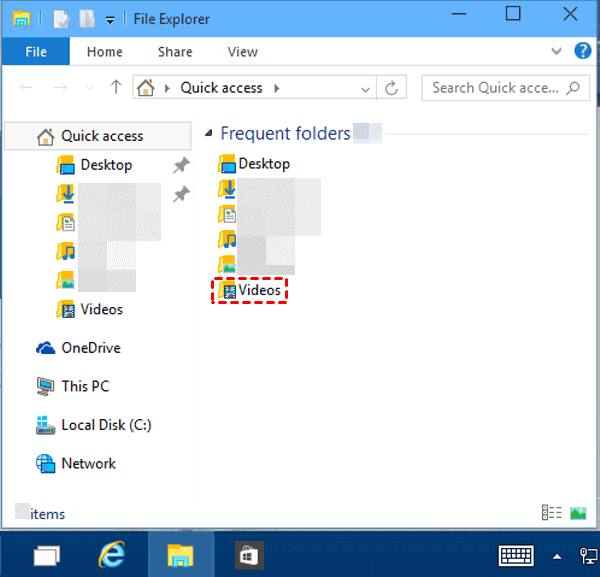Viewport: 600px width, 577px height.
Task: Open Help with the question mark icon
Action: point(582,51)
